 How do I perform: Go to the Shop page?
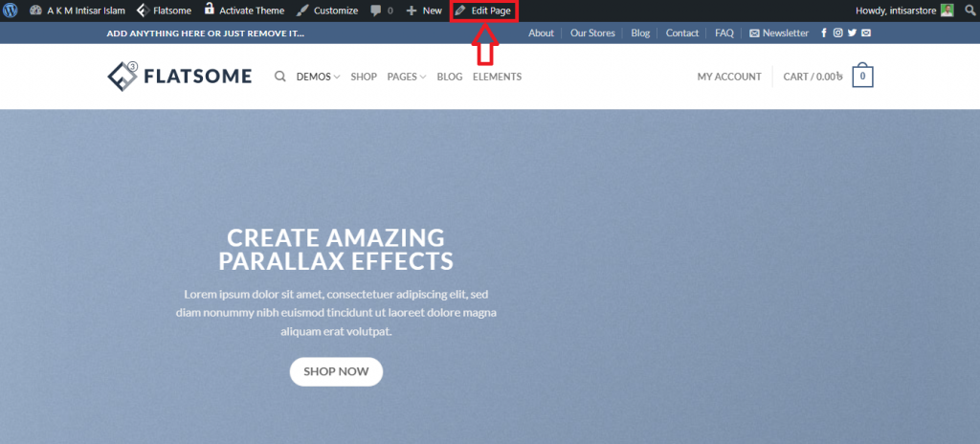click(364, 77)
